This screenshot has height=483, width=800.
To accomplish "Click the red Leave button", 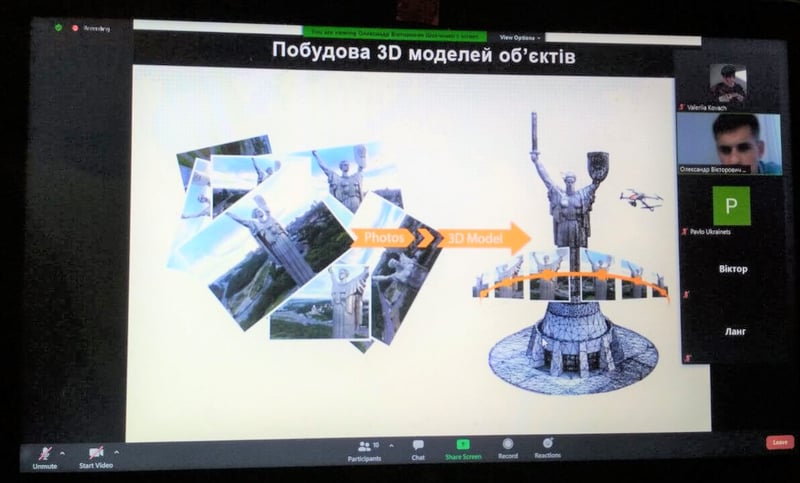I will (x=779, y=442).
